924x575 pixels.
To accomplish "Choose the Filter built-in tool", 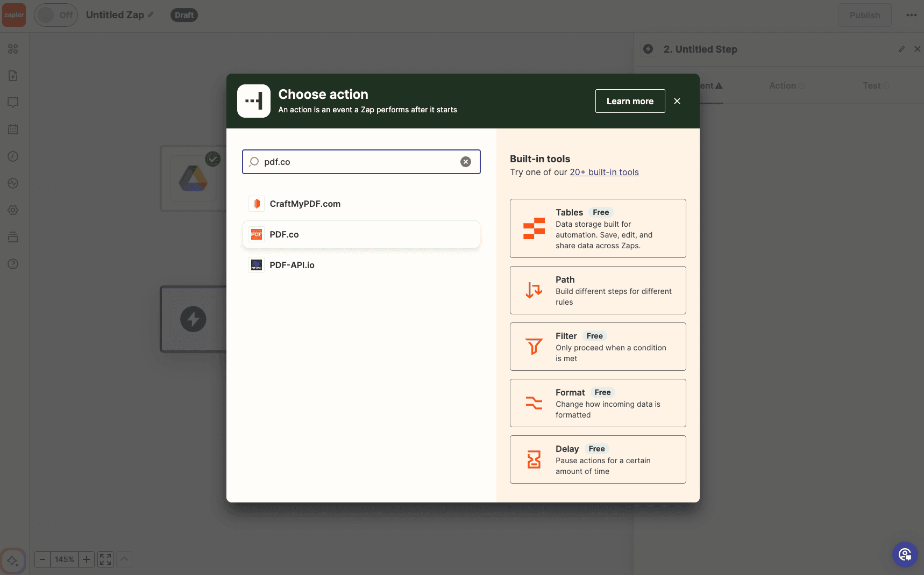I will [598, 347].
